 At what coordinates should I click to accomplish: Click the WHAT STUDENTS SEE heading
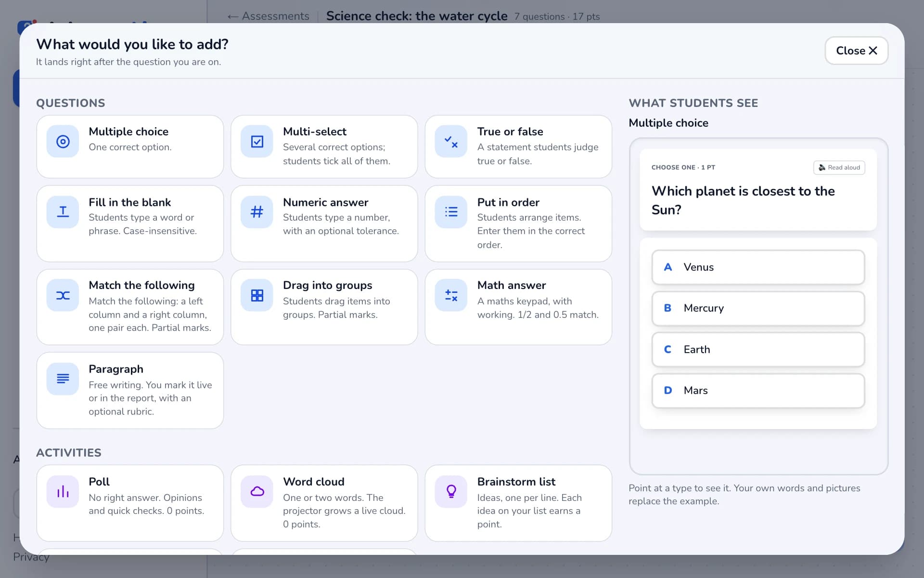(693, 103)
